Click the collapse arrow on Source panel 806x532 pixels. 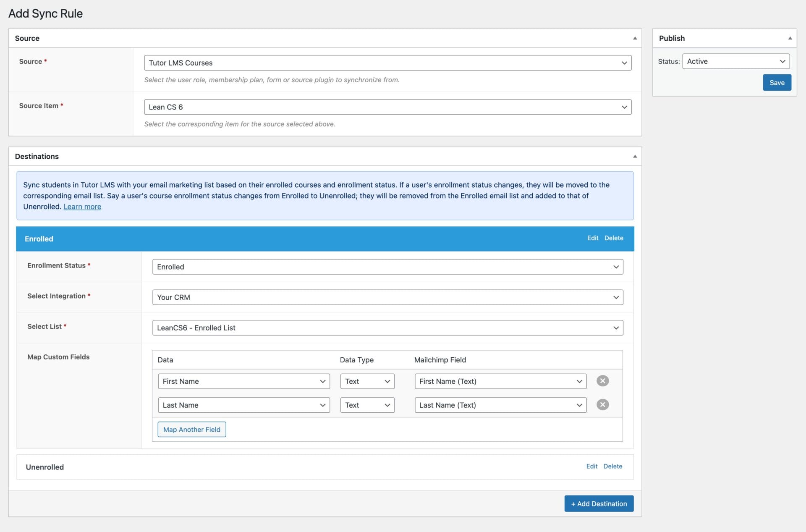tap(634, 38)
